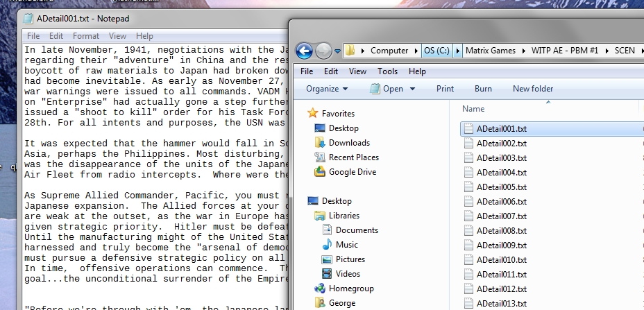Select file ADetail013.txt
Screen dimensions: 644x310
[x=502, y=304]
